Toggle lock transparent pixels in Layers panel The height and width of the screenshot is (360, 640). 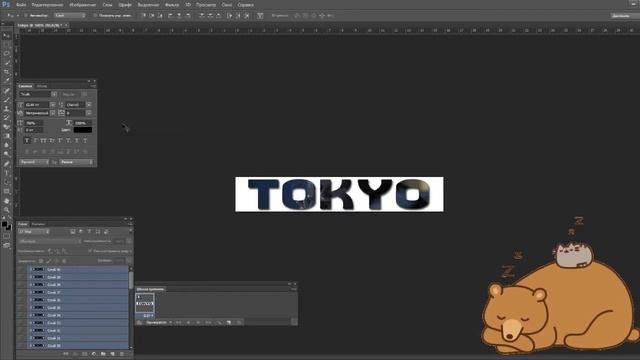41,261
